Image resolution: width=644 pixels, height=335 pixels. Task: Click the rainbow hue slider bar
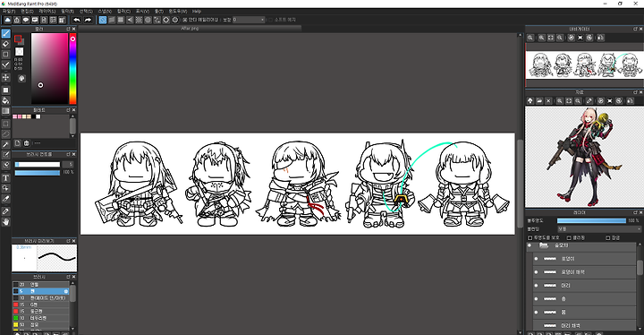point(72,69)
